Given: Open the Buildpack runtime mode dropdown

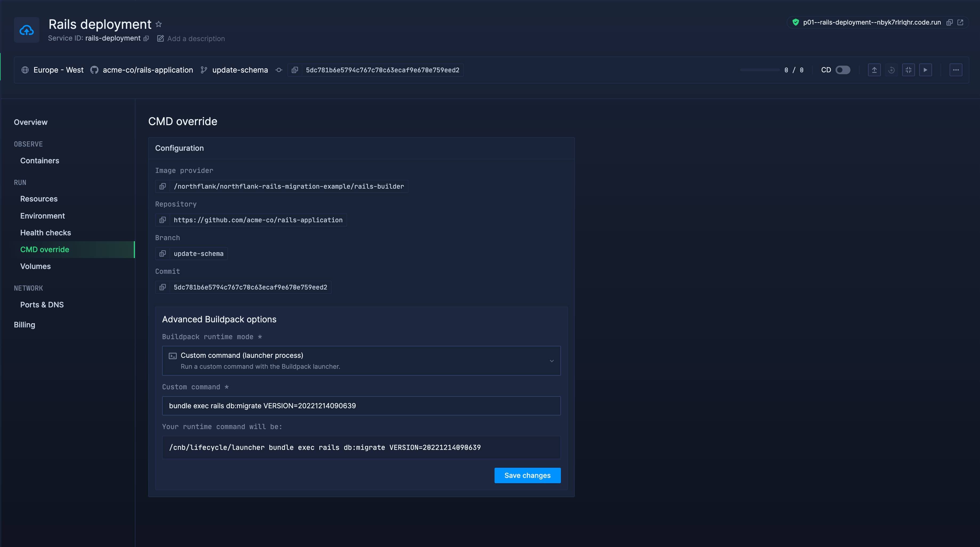Looking at the screenshot, I should [551, 360].
